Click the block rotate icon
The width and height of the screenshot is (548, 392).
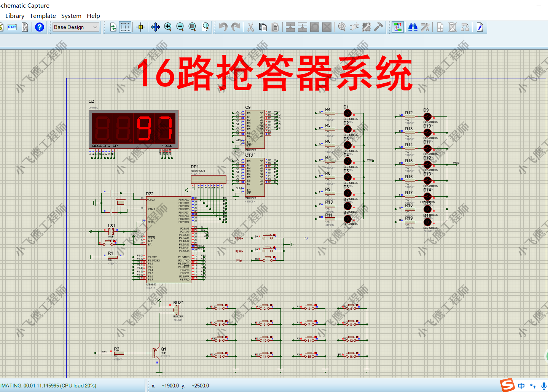tap(315, 27)
